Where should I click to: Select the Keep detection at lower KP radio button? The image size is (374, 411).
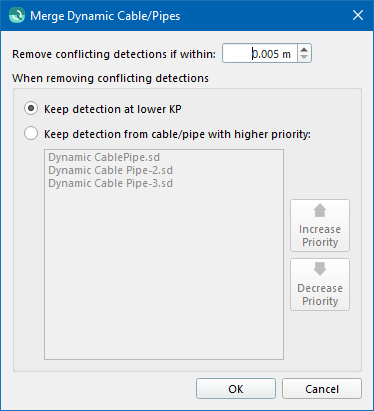(31, 109)
